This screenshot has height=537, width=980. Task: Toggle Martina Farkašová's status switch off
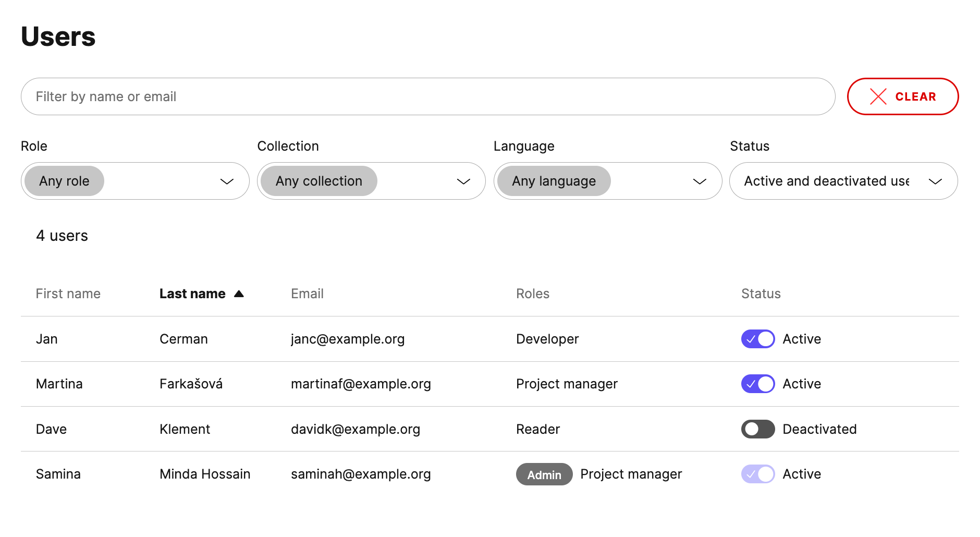click(757, 384)
